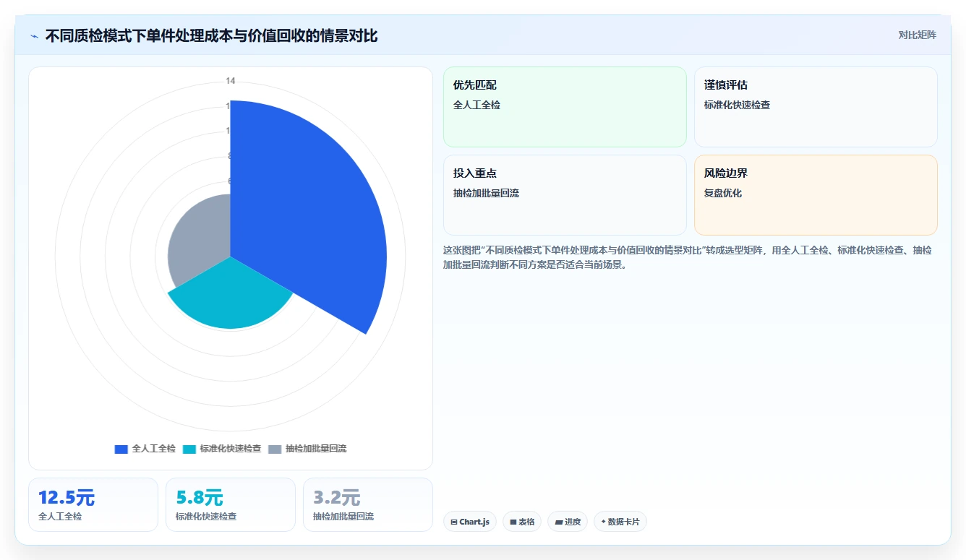The width and height of the screenshot is (966, 560).
Task: Click the square icon in 表格 chip
Action: point(513,522)
